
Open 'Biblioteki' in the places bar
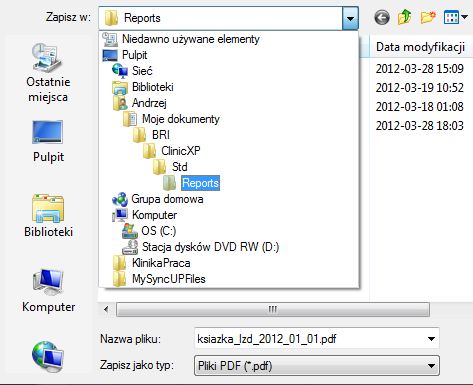pos(48,215)
